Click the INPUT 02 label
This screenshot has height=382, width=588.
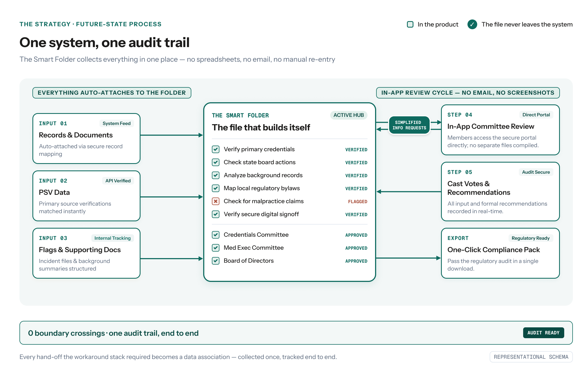point(53,181)
